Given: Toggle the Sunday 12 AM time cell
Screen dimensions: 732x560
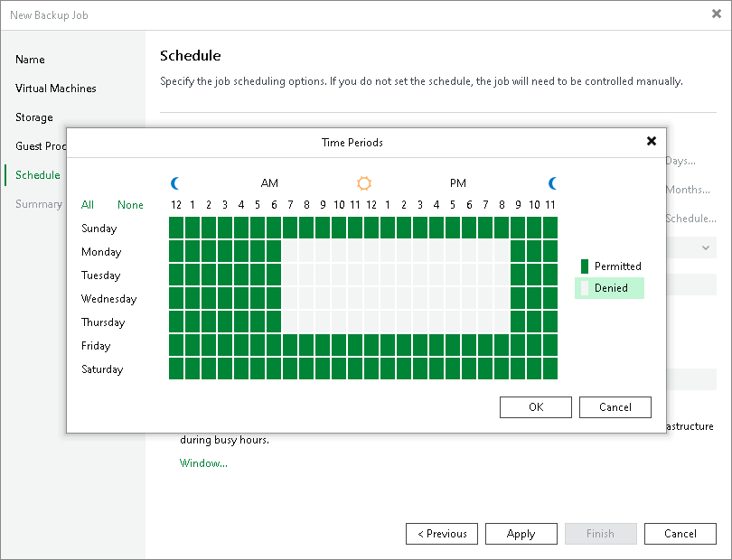Looking at the screenshot, I should click(x=176, y=228).
